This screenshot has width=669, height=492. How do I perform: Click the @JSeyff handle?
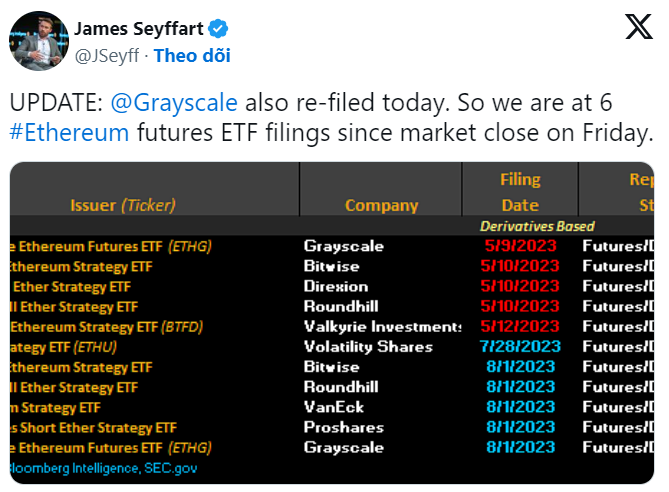109,55
